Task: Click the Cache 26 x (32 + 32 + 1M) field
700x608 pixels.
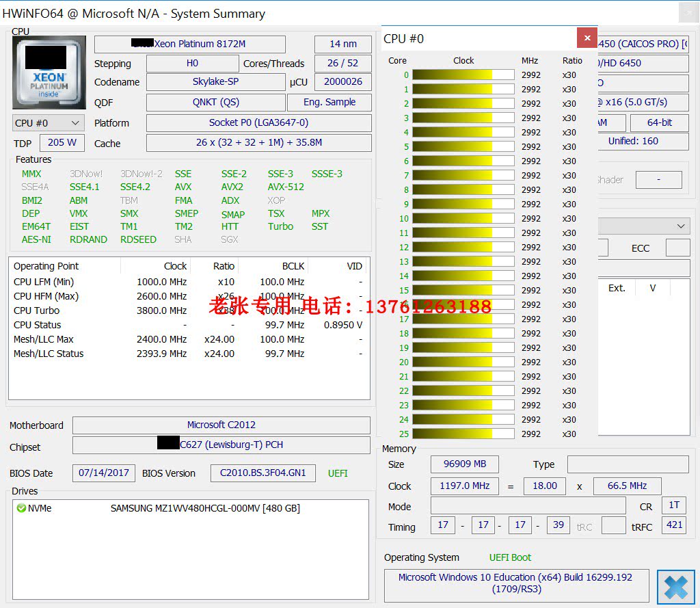Action: click(259, 143)
